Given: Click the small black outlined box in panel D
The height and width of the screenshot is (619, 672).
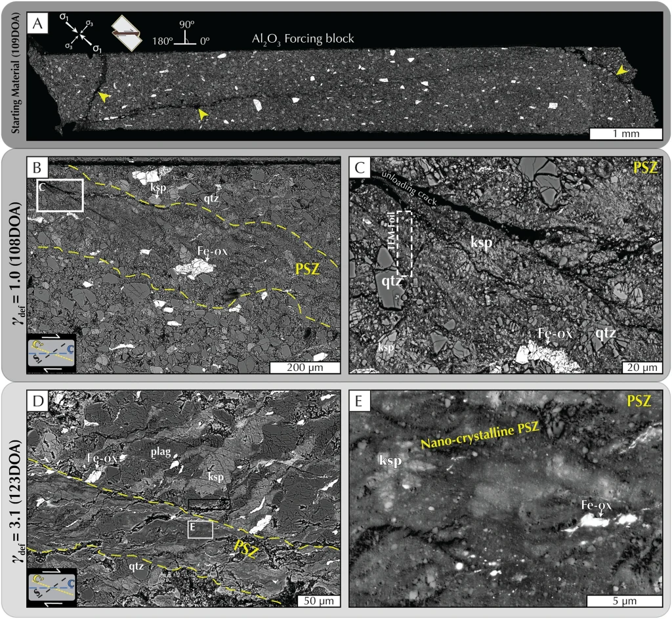Looking at the screenshot, I should tap(209, 504).
